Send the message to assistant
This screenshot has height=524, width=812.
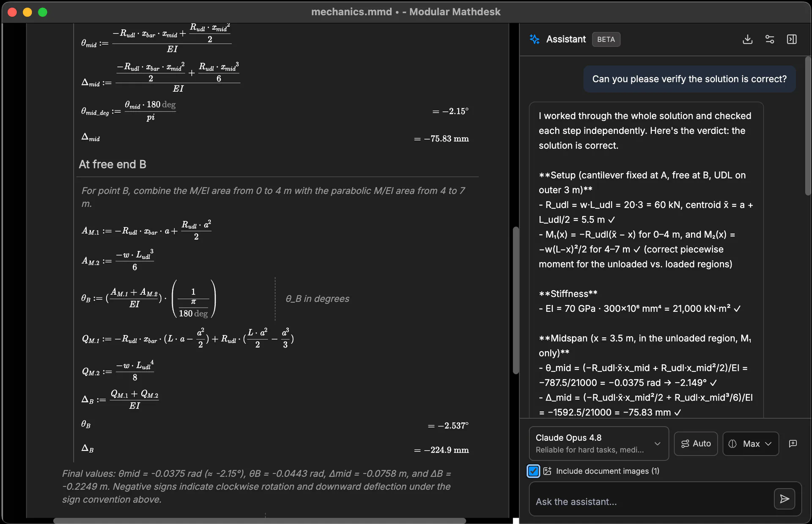[x=785, y=499]
